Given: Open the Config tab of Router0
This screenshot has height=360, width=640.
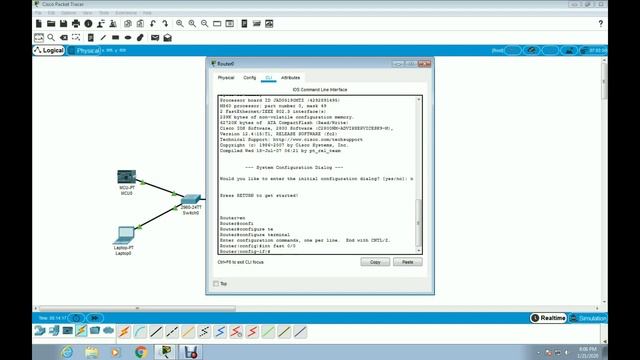Looking at the screenshot, I should 249,78.
